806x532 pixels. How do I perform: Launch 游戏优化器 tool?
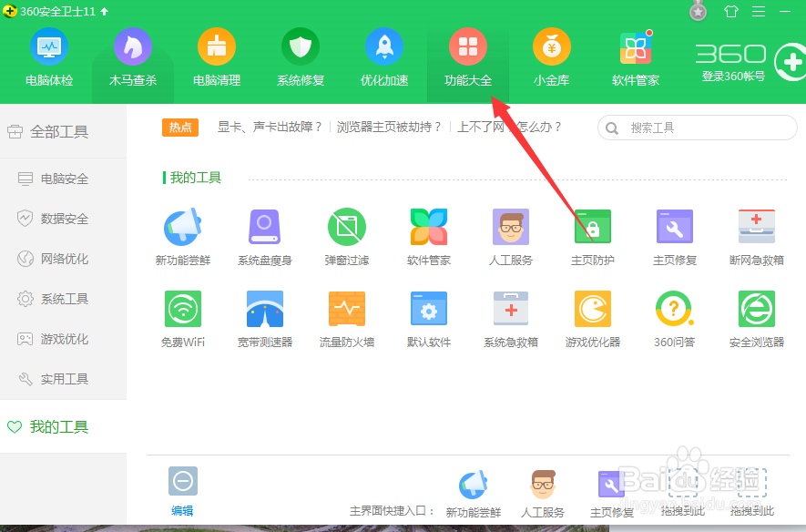coord(593,319)
